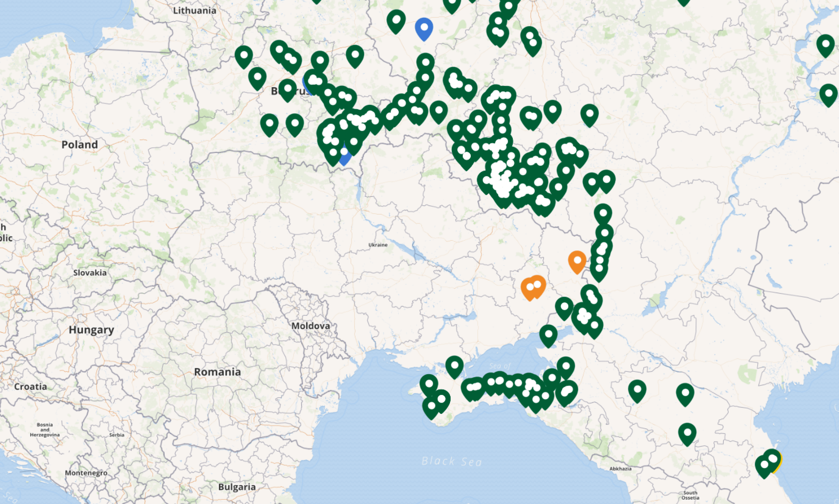Select the isolated green marker farthest east in the upper cluster row
This screenshot has height=504, width=839.
pos(589,115)
